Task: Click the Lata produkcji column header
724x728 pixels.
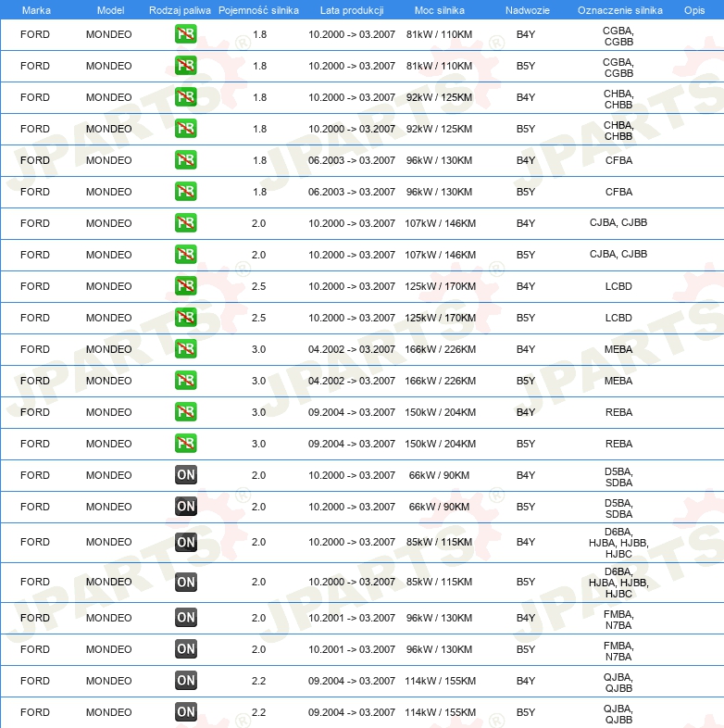Action: [352, 10]
